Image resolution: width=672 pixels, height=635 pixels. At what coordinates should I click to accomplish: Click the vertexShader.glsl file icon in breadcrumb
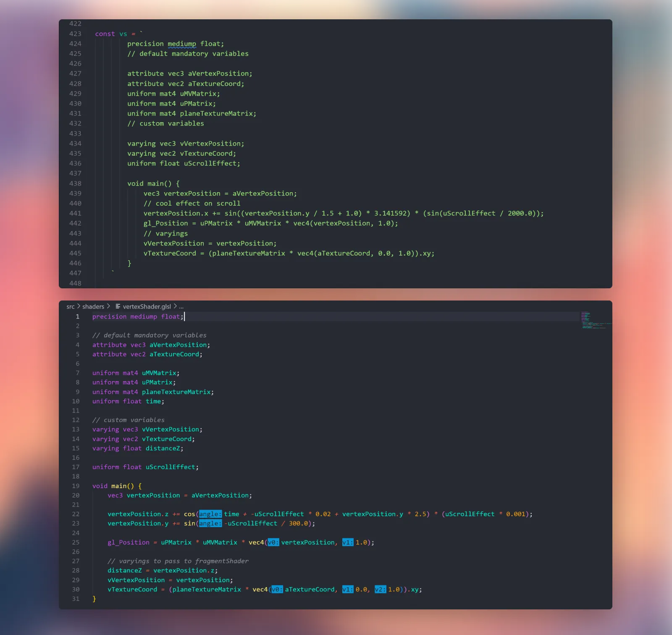[x=118, y=306]
